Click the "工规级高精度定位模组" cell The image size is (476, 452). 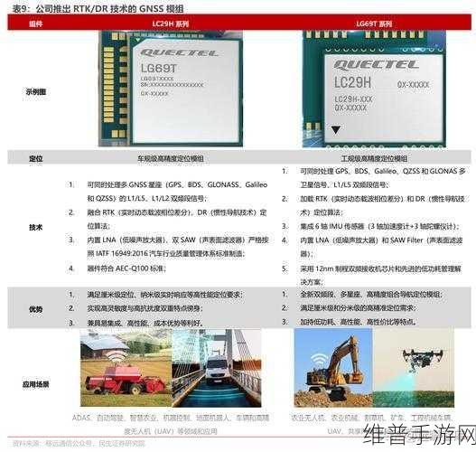click(374, 158)
